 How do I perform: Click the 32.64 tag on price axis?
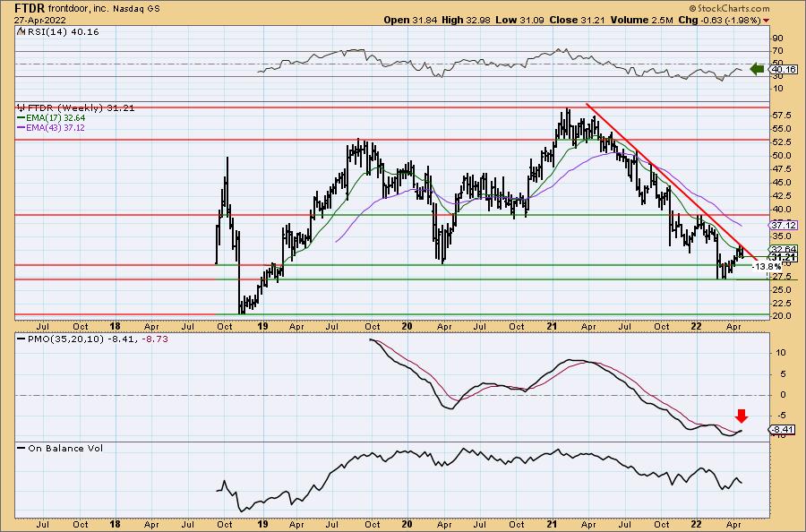tap(784, 250)
